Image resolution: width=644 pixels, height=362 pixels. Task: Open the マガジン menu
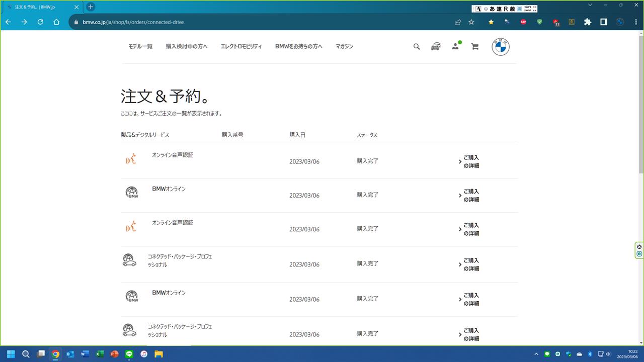coord(345,46)
